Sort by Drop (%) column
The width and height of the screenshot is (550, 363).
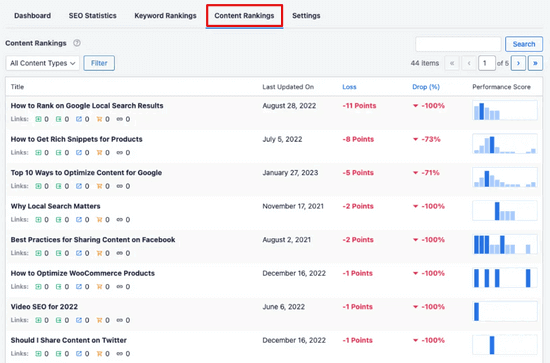coord(426,87)
